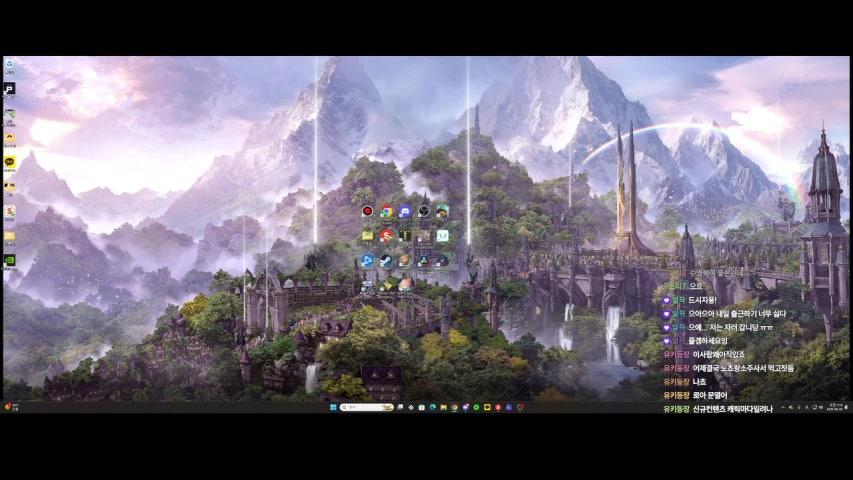Click the chat message '로아 문열어'
The height and width of the screenshot is (480, 853).
click(709, 395)
